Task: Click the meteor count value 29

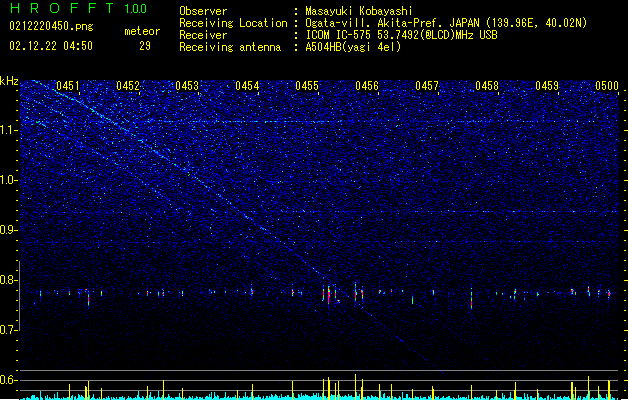Action: point(145,46)
